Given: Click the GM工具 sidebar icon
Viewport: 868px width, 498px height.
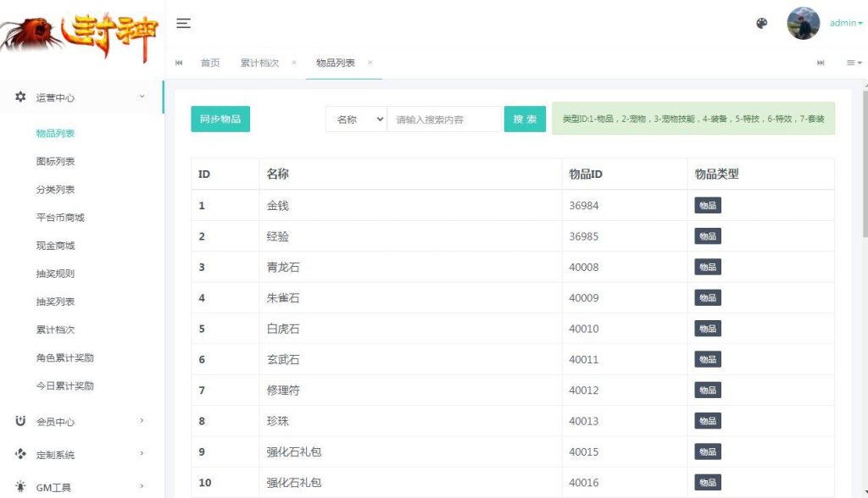Looking at the screenshot, I should pyautogui.click(x=21, y=487).
